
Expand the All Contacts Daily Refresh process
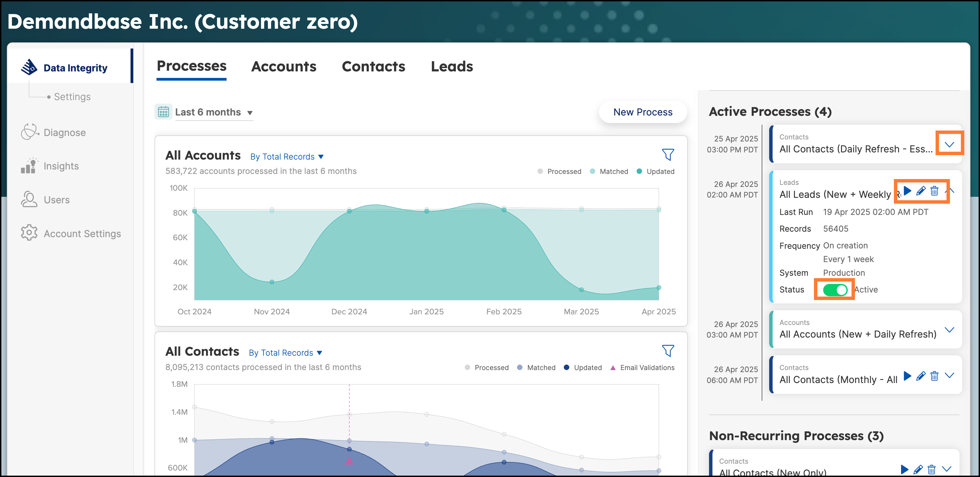point(949,144)
